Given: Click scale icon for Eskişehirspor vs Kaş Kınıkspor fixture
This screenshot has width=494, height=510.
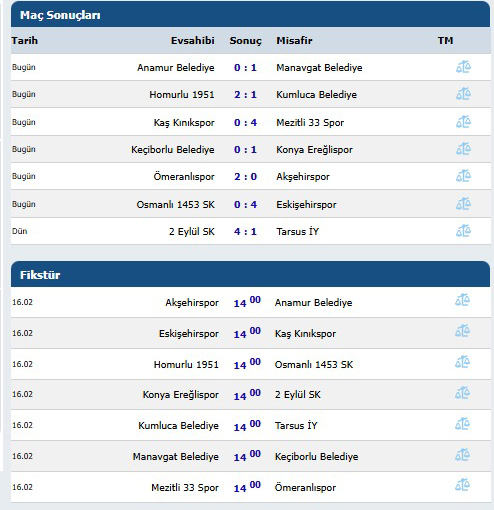Looking at the screenshot, I should point(462,331).
